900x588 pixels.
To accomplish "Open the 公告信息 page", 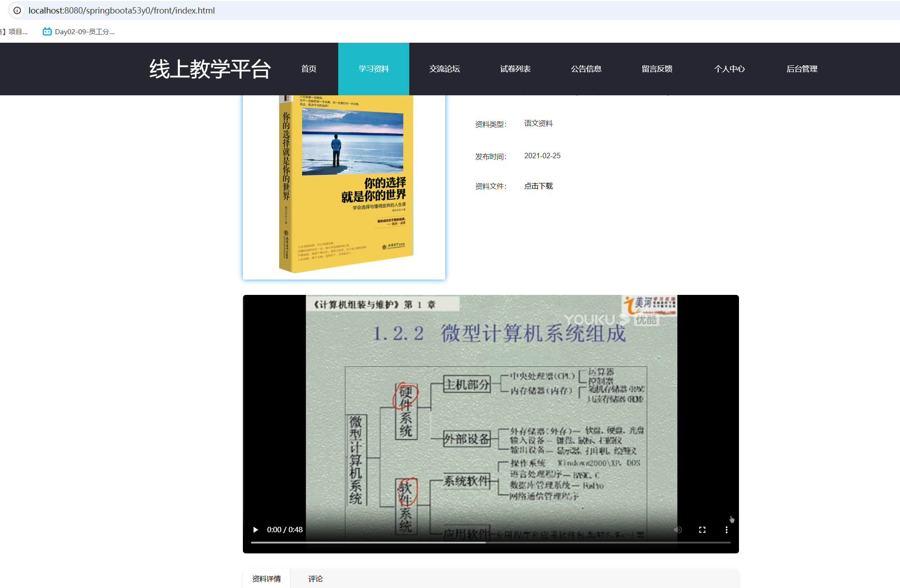I will 586,69.
